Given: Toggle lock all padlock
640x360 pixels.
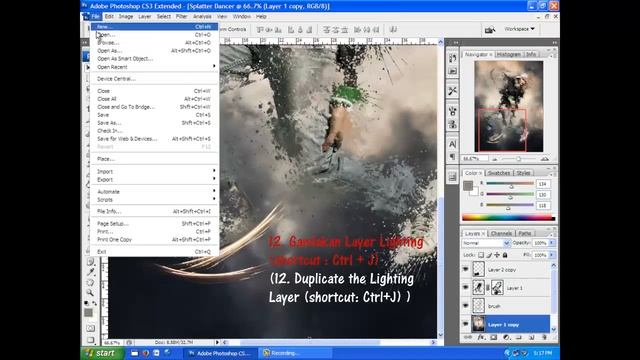Looking at the screenshot, I should pyautogui.click(x=505, y=255).
